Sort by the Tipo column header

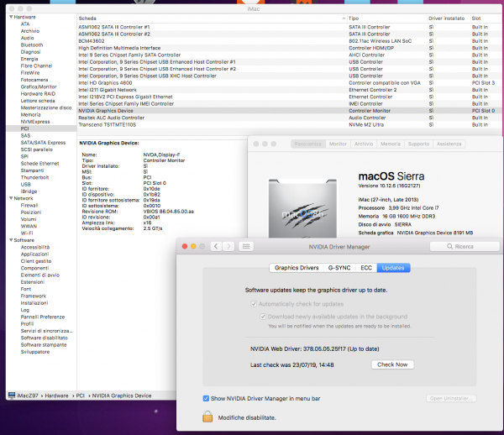387,18
